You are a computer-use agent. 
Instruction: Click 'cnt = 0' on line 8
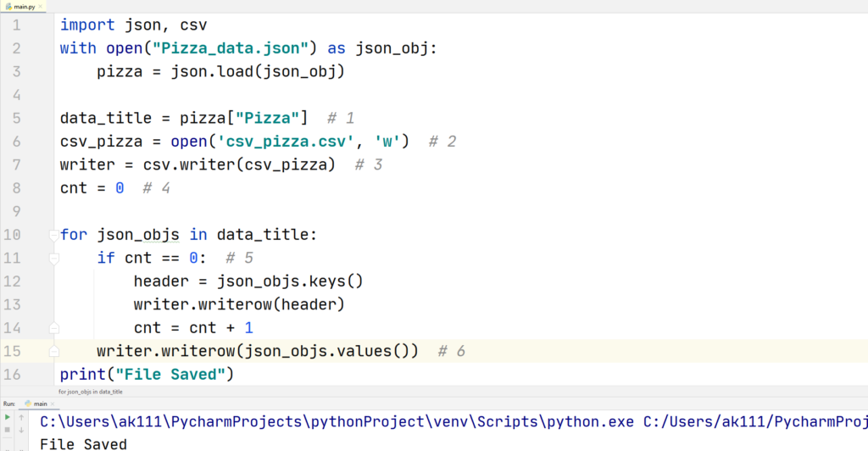92,188
